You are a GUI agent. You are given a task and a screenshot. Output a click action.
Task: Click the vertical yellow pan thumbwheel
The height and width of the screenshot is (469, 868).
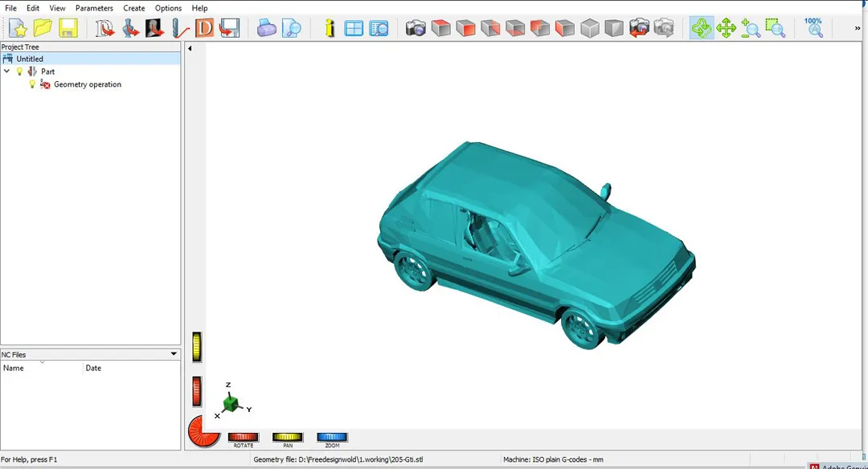click(x=197, y=347)
